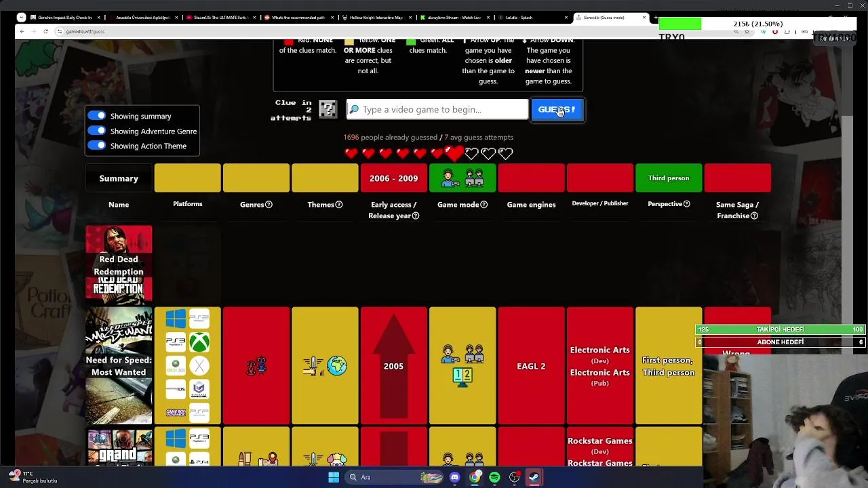Click the first red heart icon
The height and width of the screenshot is (488, 868).
(x=351, y=153)
